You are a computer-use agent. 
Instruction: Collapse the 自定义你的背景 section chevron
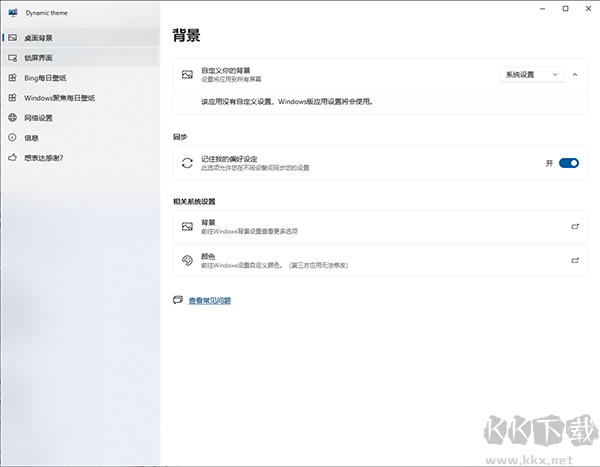pos(575,75)
